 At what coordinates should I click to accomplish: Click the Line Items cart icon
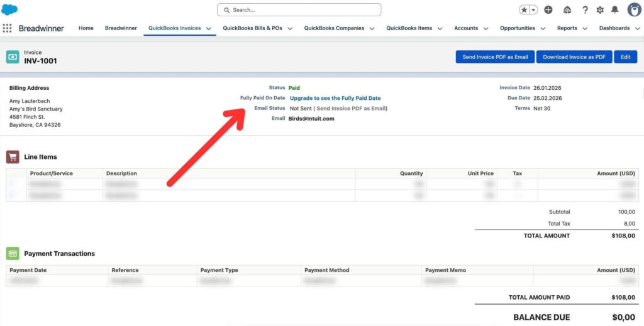(13, 156)
